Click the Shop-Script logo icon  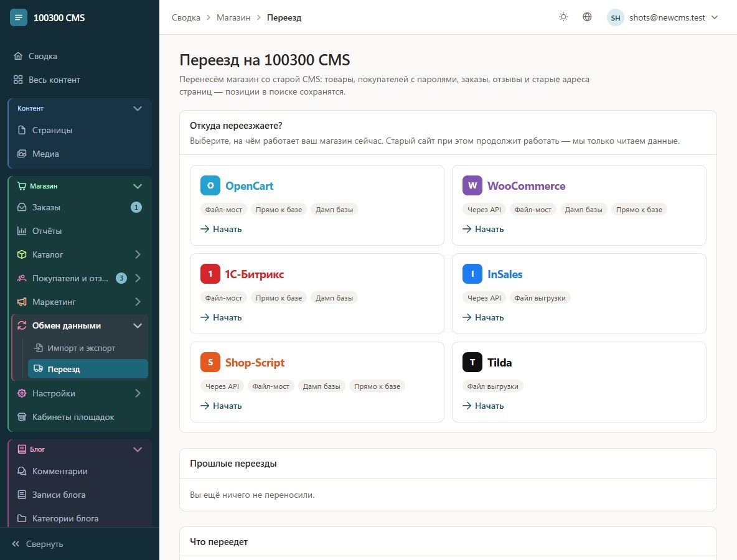point(210,362)
